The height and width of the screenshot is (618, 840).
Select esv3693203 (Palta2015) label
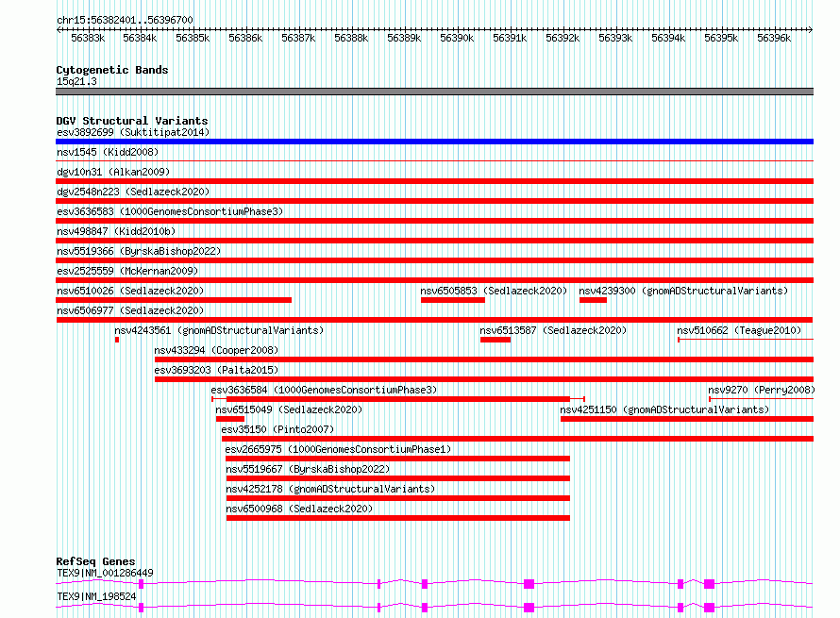[x=216, y=370]
